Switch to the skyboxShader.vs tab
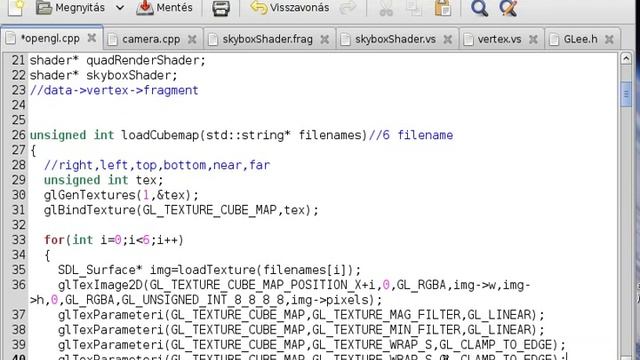 click(395, 39)
